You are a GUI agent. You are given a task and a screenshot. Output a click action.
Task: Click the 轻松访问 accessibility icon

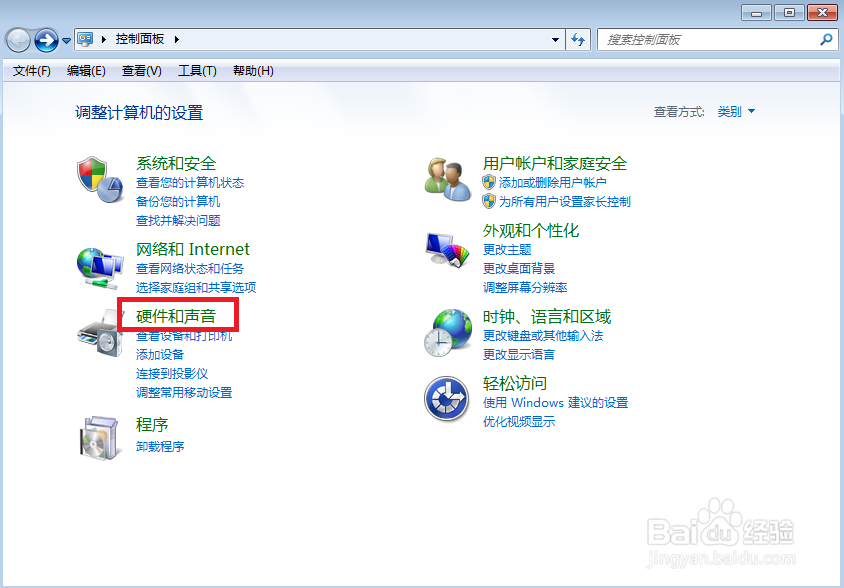click(447, 399)
